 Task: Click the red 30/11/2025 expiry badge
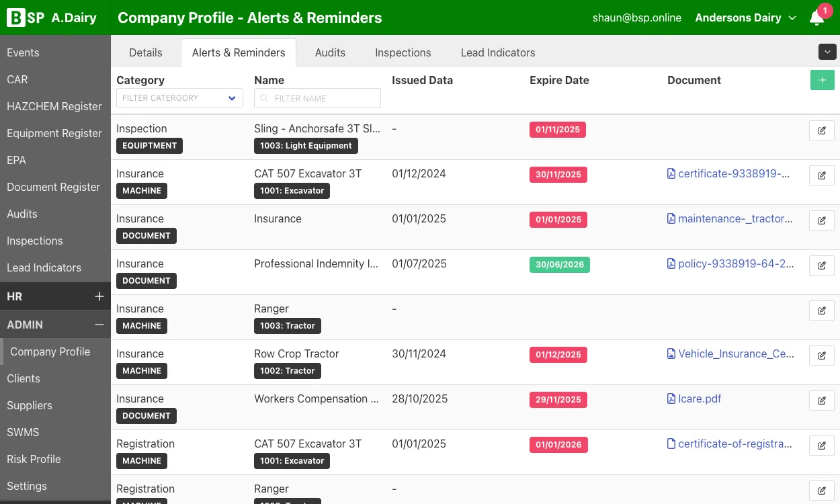click(x=558, y=174)
